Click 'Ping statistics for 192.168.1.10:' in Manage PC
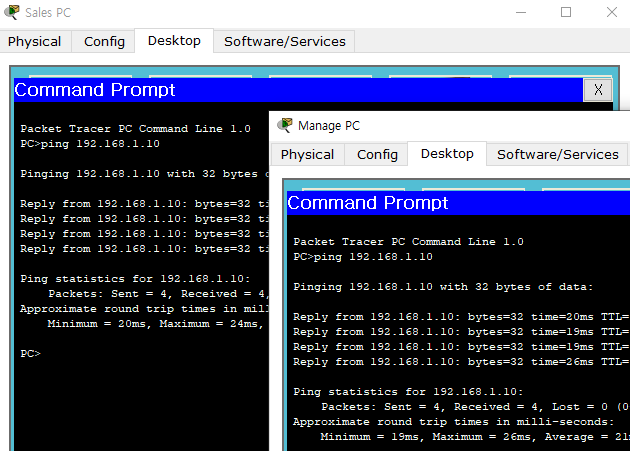 [408, 392]
